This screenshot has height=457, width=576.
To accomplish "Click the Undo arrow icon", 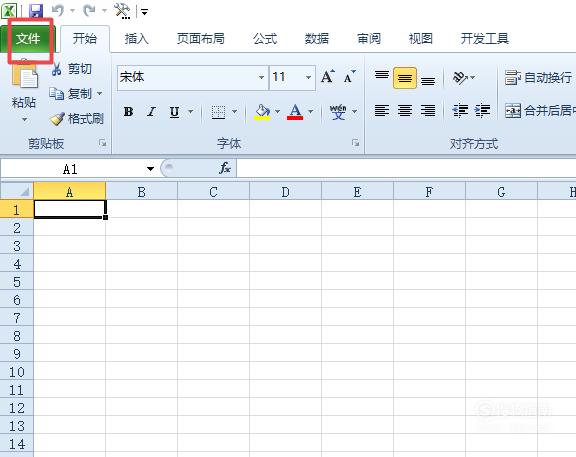I will click(58, 11).
